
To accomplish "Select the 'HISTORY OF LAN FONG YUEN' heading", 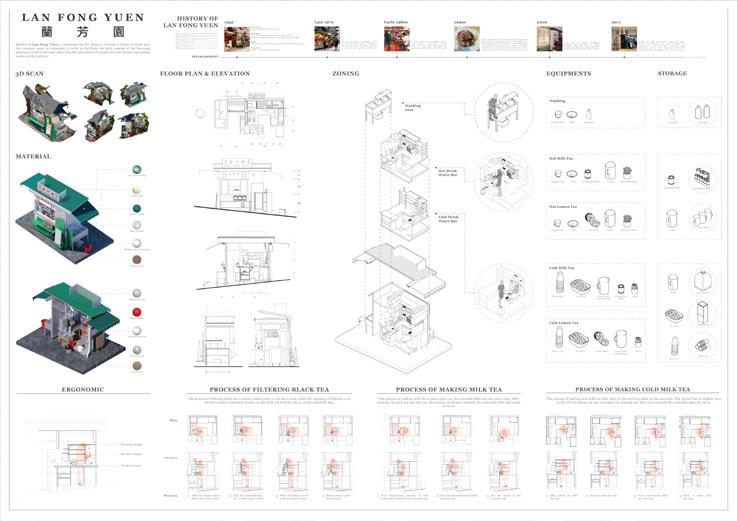I will [x=191, y=22].
